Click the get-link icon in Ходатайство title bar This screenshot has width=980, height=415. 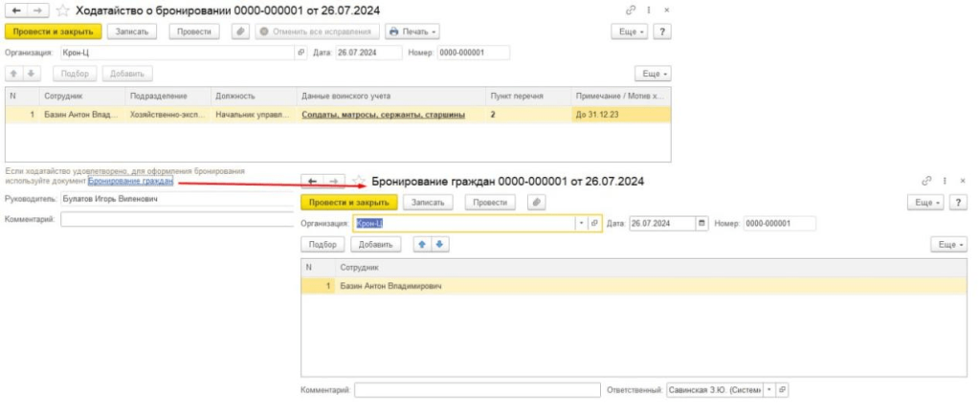pos(630,11)
